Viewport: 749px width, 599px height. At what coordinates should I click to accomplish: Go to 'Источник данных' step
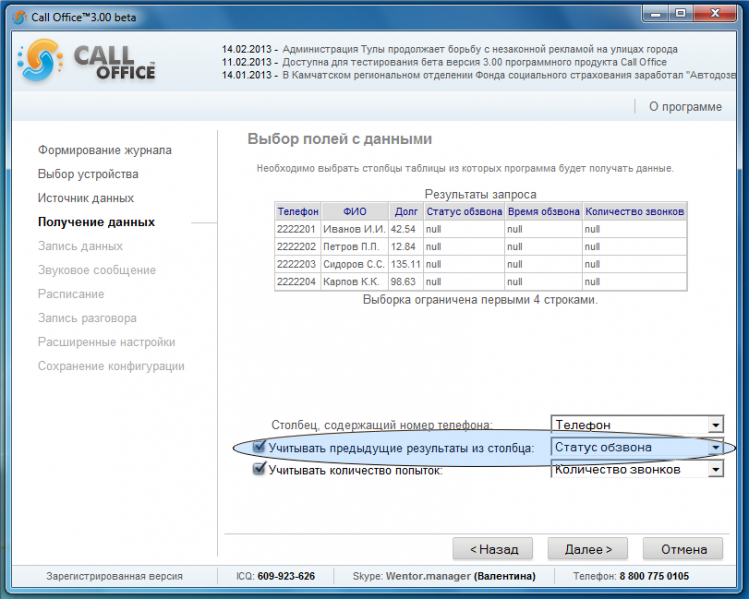(x=86, y=198)
